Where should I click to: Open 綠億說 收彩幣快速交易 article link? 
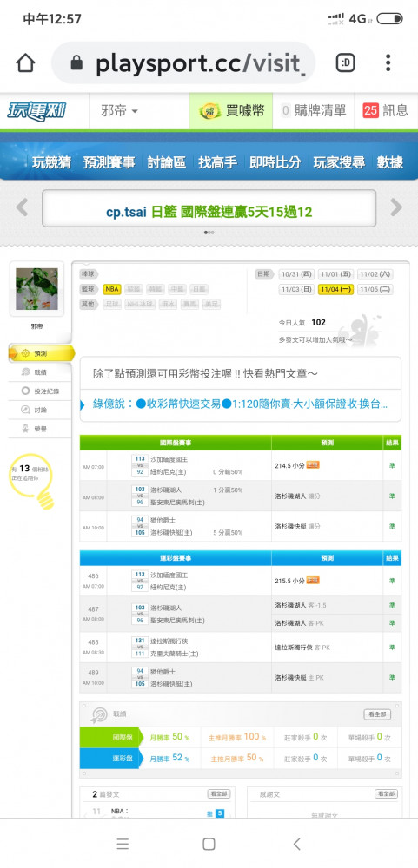pyautogui.click(x=240, y=404)
